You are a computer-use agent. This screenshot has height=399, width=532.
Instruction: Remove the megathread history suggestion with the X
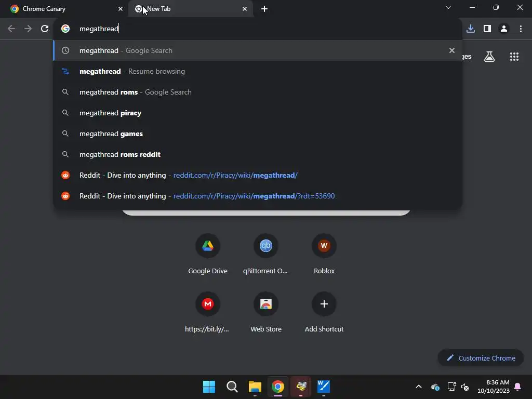(x=451, y=50)
